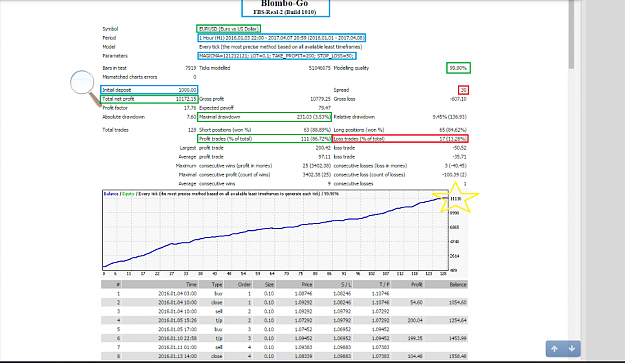Screen dimensions: 625x363
Task: Click the 'Bars in test' label
Action: coord(114,68)
